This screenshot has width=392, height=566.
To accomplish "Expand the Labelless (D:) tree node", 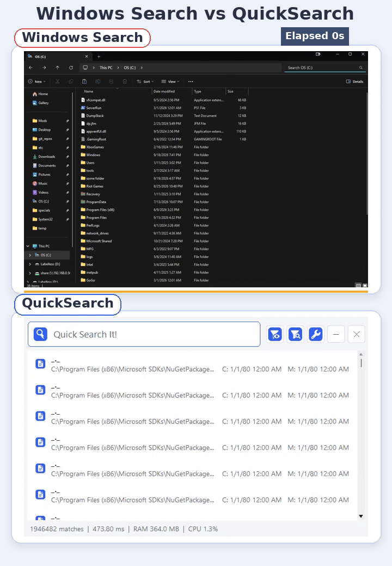I will 30,264.
